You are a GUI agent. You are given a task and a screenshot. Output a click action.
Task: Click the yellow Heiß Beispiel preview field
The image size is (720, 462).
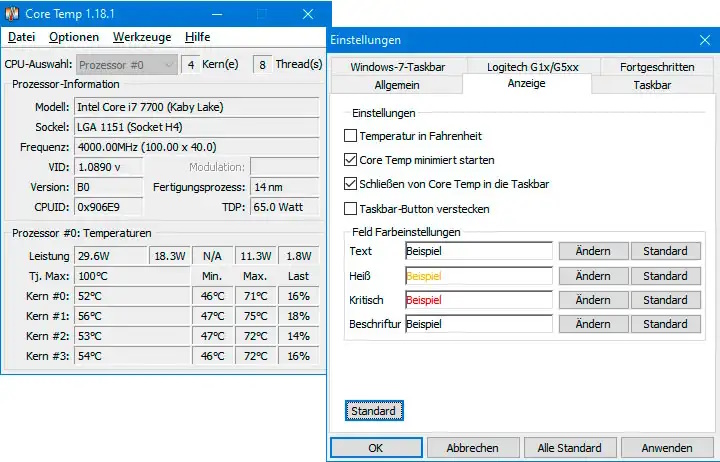click(x=478, y=276)
